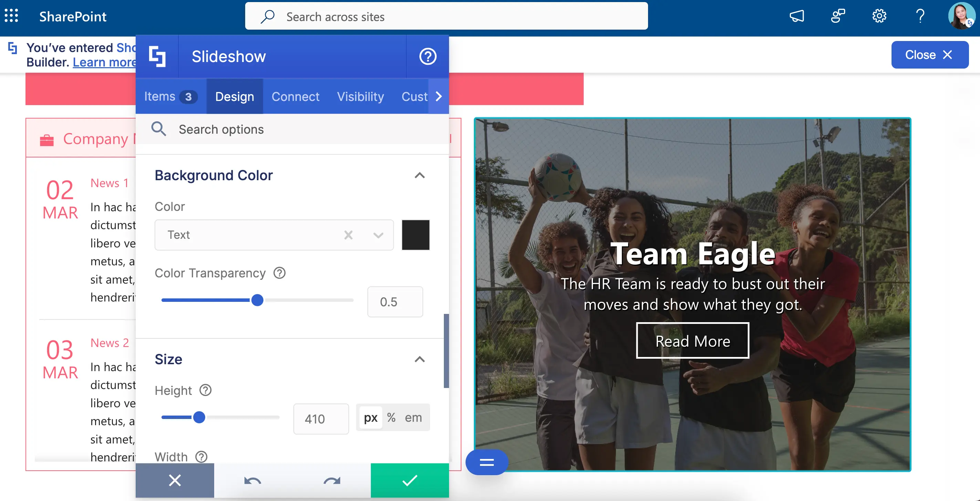Open the user profile avatar

961,16
